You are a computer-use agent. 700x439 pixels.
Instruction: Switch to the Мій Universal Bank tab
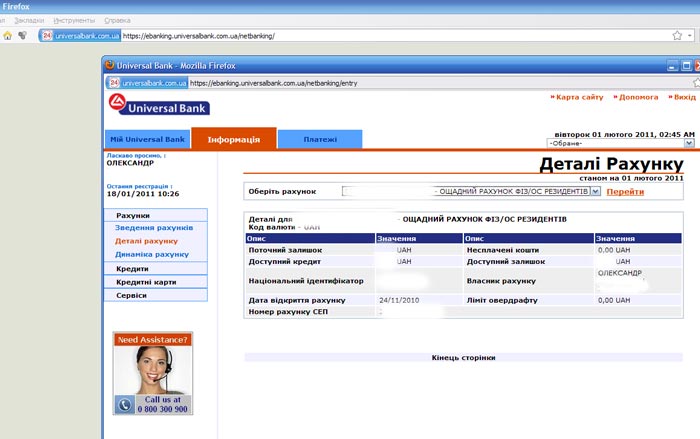click(147, 139)
